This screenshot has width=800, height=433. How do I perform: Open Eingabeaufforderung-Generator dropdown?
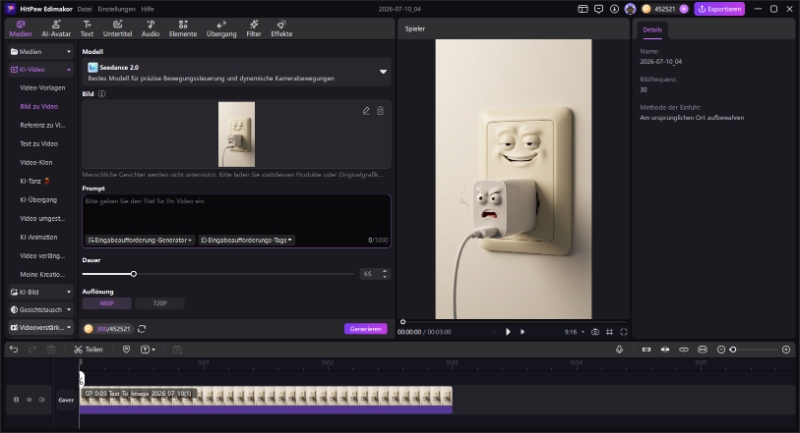coord(139,240)
